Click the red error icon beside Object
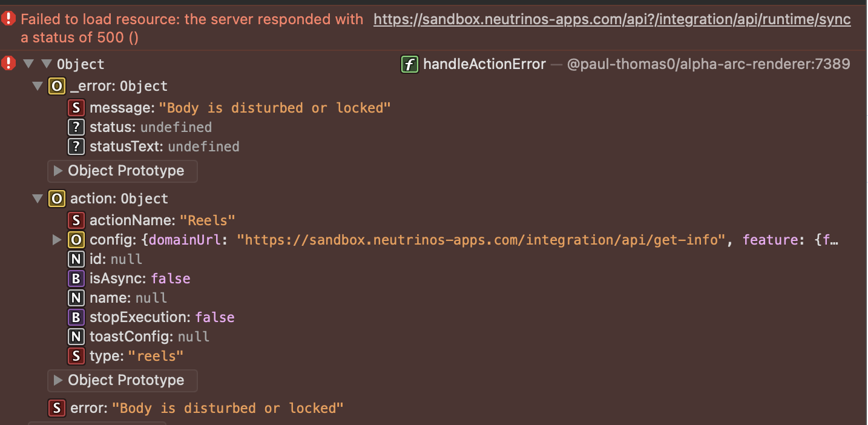This screenshot has width=868, height=425. 8,63
